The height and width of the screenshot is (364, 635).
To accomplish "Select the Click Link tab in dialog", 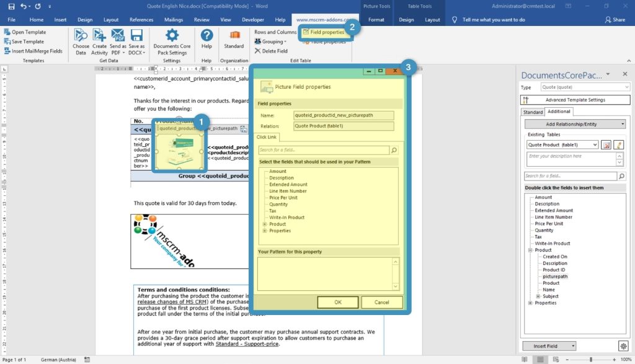I will [x=267, y=137].
